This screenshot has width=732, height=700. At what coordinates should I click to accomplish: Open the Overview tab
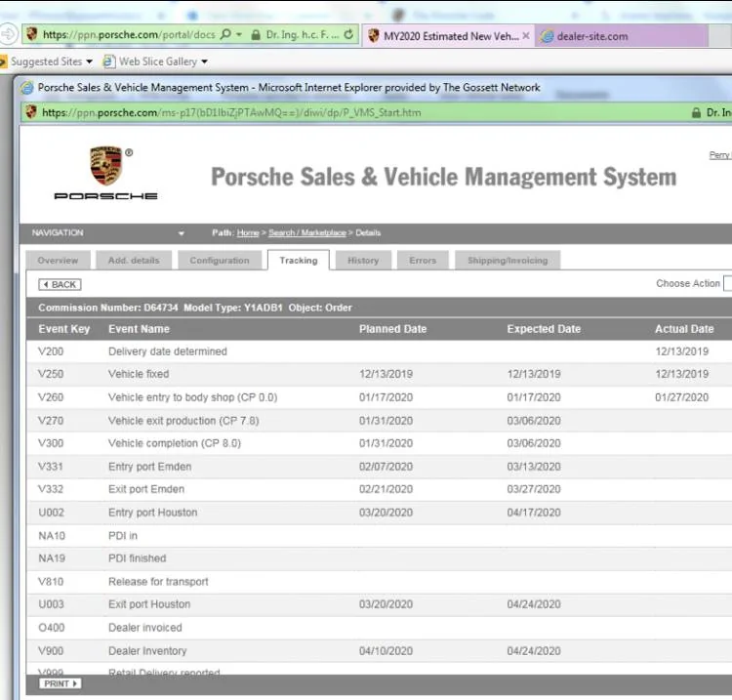click(58, 261)
